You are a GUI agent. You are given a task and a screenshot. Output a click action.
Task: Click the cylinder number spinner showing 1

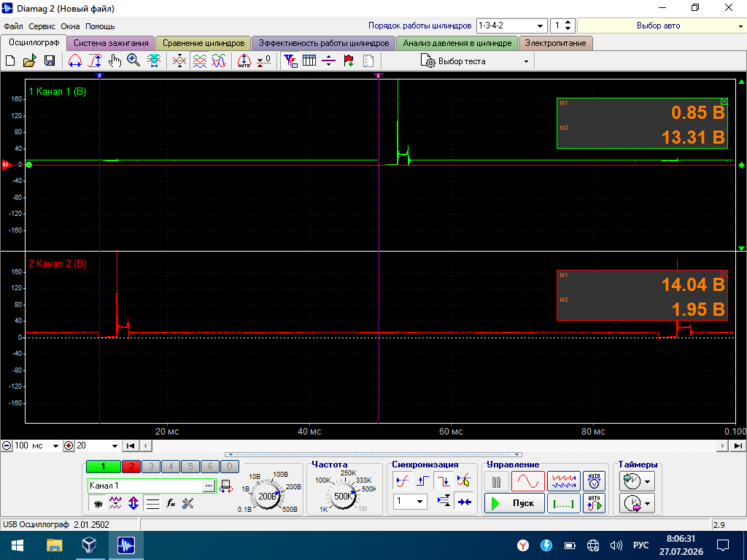tap(562, 26)
